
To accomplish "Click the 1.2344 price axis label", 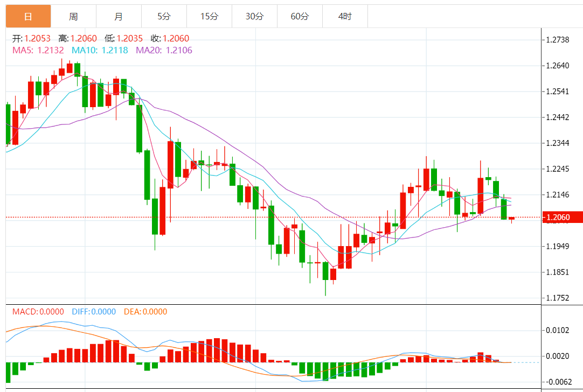I will point(557,143).
